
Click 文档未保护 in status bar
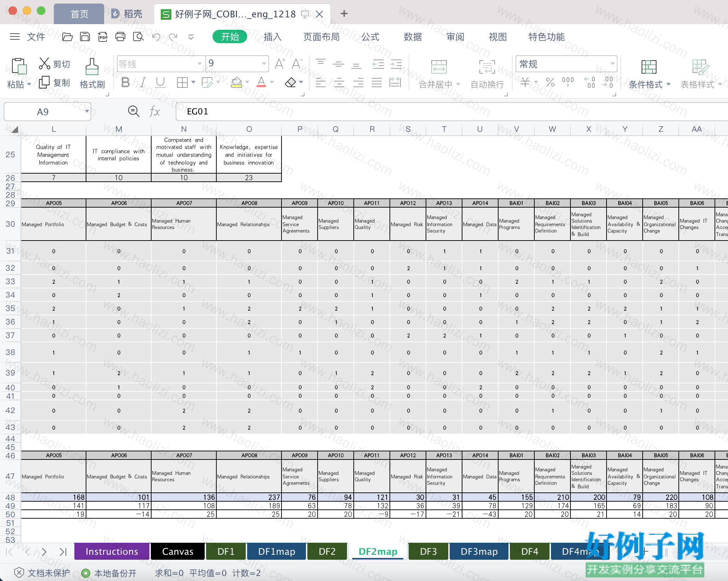pos(42,573)
